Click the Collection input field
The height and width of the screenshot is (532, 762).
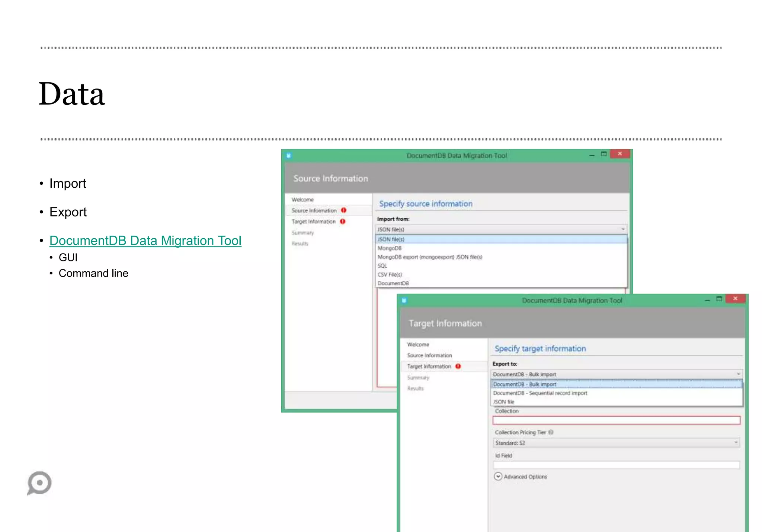617,420
